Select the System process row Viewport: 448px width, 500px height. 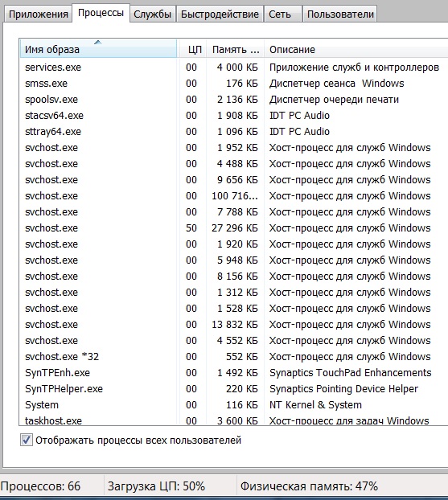pyautogui.click(x=233, y=405)
